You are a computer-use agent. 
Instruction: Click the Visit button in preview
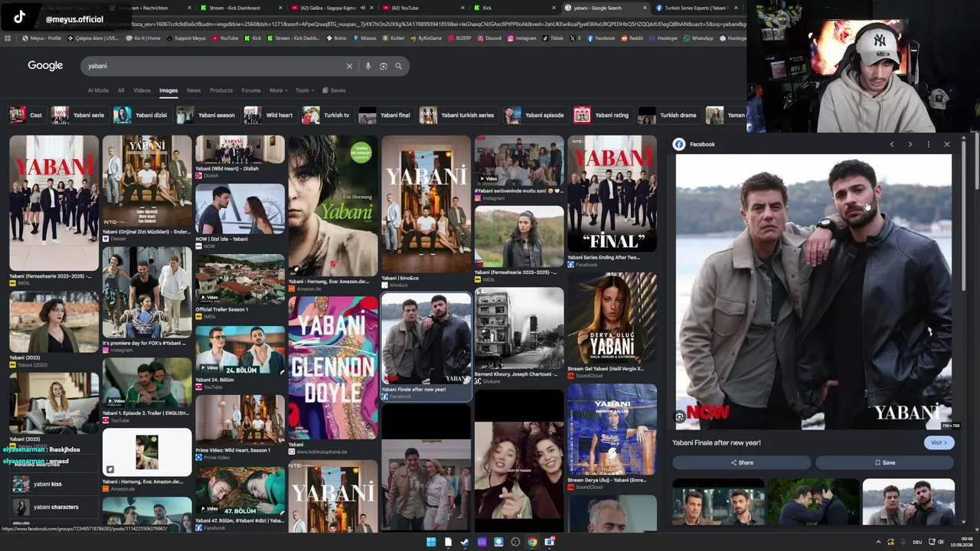(938, 442)
